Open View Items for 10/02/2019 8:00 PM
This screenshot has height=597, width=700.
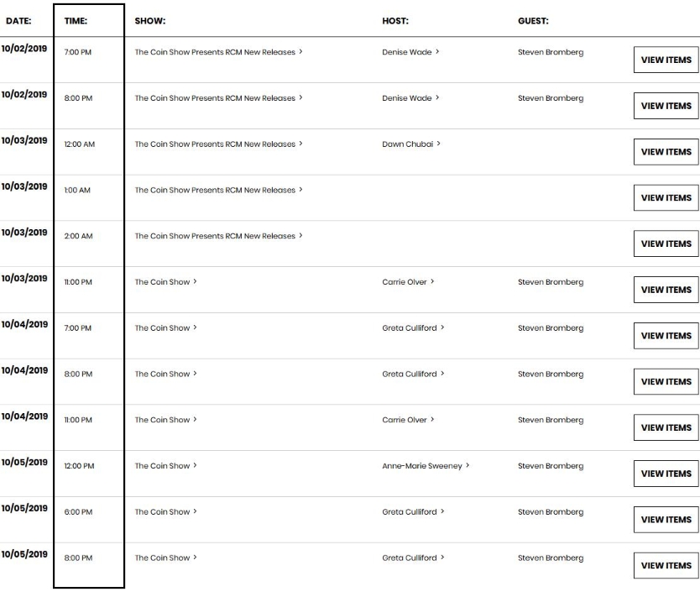click(x=666, y=106)
